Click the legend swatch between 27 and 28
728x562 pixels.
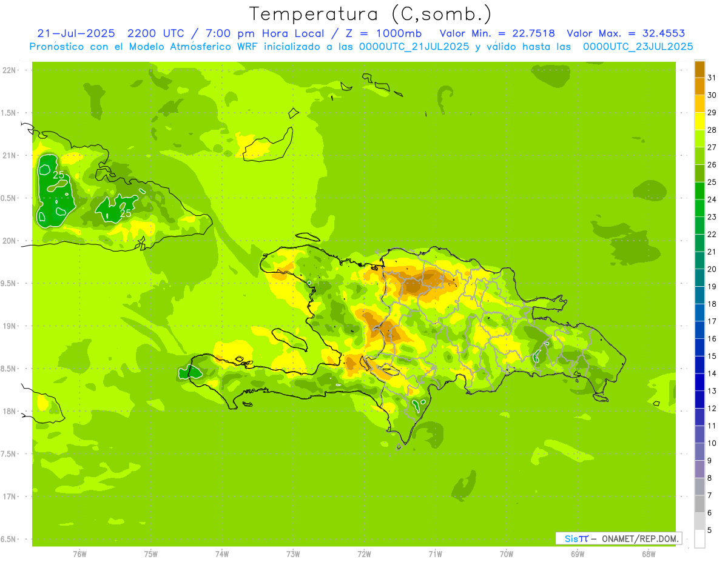(699, 138)
